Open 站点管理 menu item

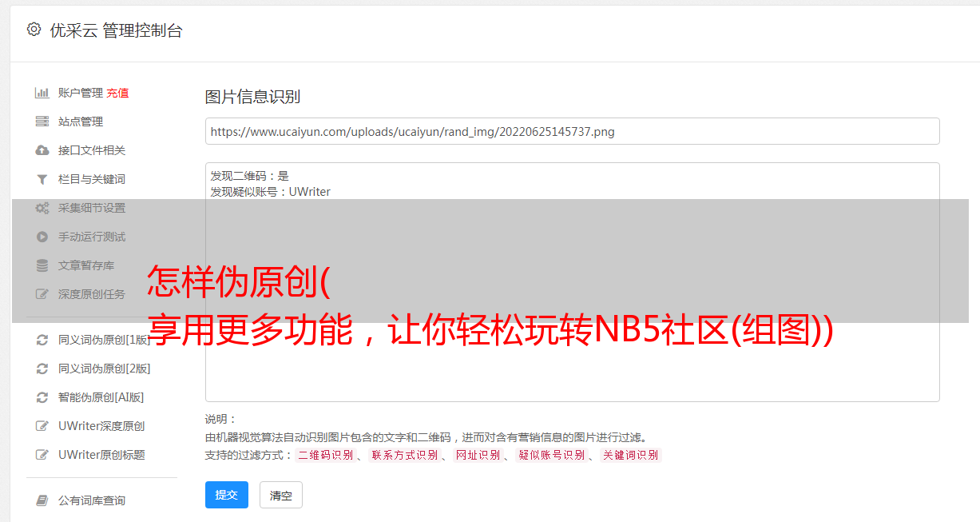point(81,122)
